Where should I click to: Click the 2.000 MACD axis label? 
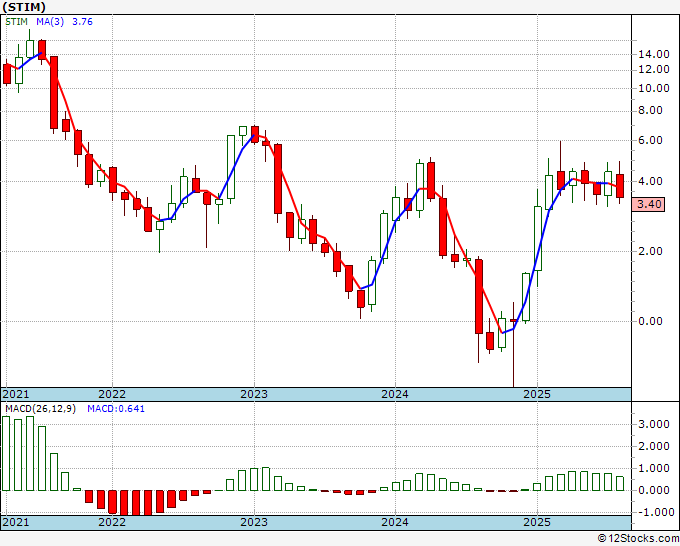tap(654, 447)
